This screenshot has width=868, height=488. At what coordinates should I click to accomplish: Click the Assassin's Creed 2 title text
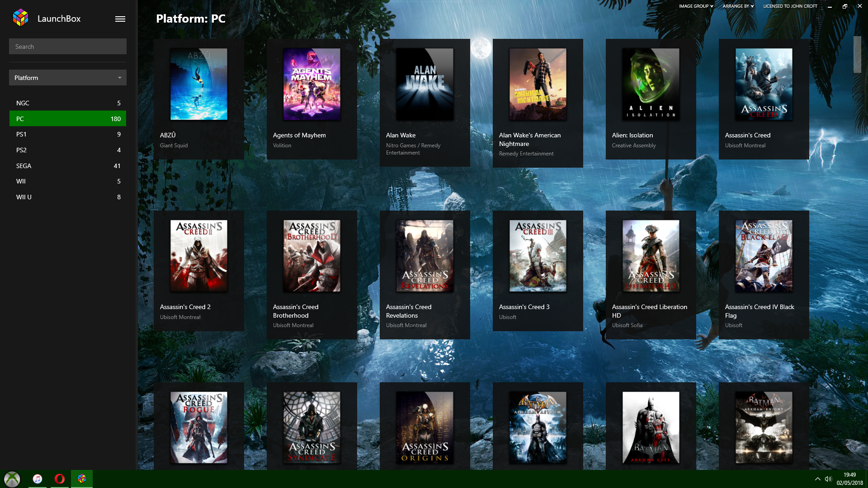pos(185,307)
